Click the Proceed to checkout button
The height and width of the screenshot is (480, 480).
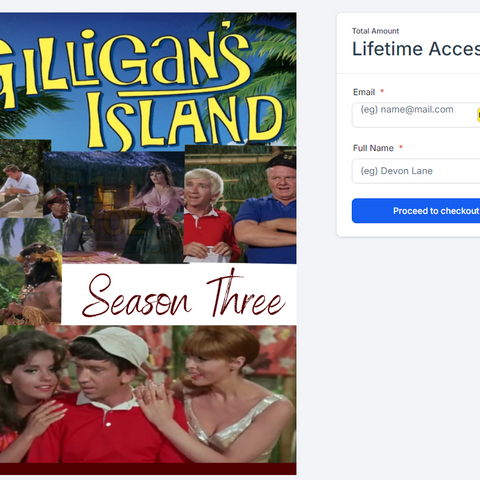(x=416, y=211)
